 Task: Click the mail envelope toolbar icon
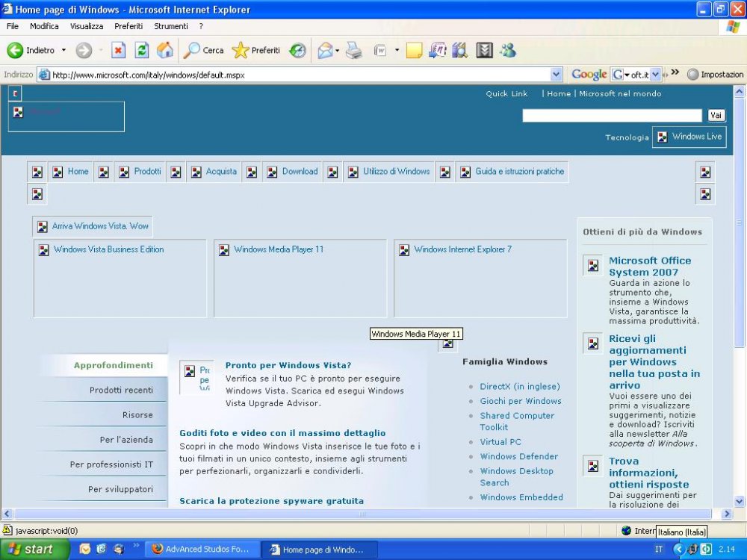pos(324,50)
